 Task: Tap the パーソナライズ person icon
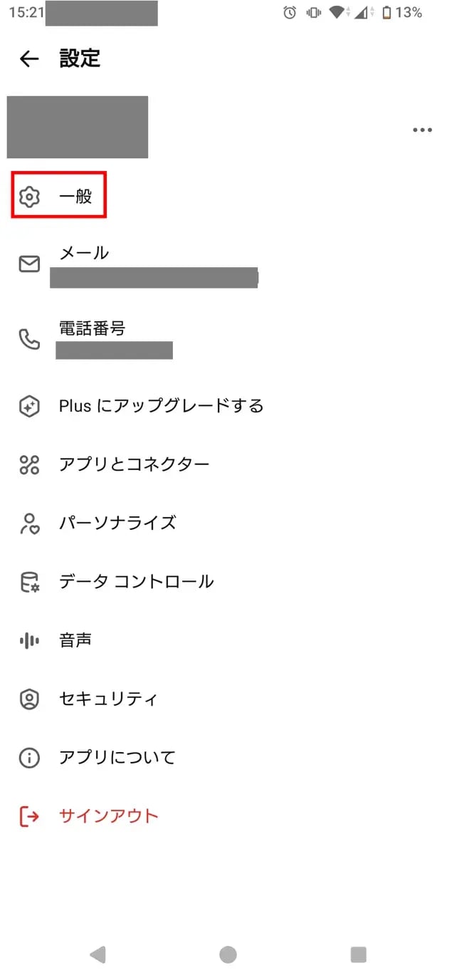pyautogui.click(x=28, y=523)
